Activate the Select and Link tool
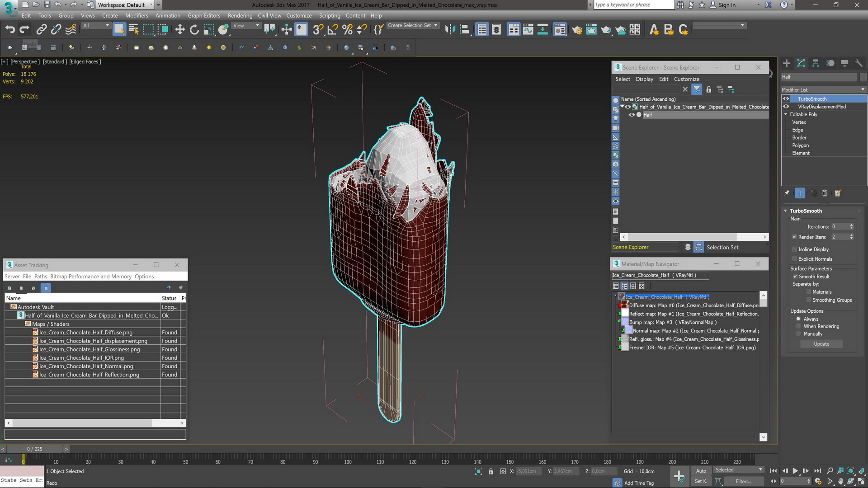This screenshot has height=488, width=868. tap(42, 30)
